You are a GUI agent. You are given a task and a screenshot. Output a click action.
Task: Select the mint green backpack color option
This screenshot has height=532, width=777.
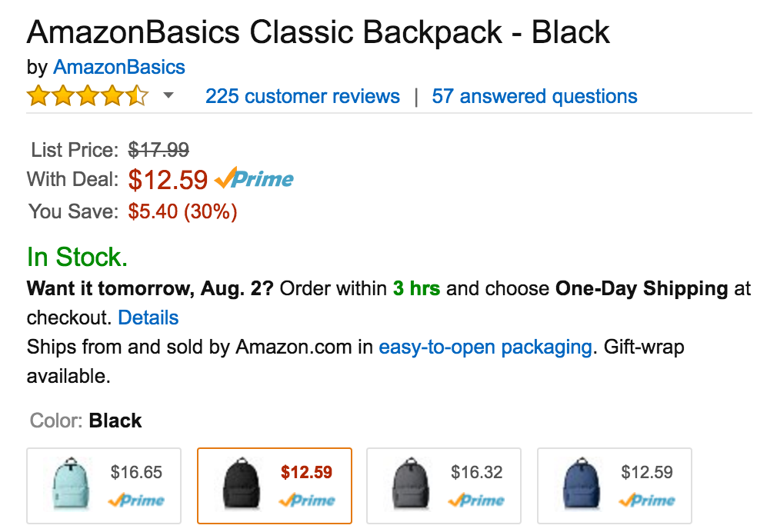coord(103,485)
